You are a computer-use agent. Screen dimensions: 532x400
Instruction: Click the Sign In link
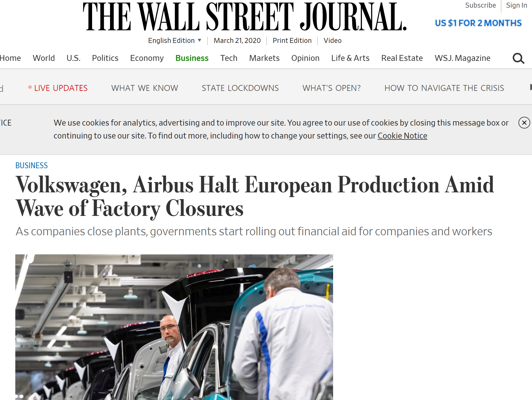[516, 5]
